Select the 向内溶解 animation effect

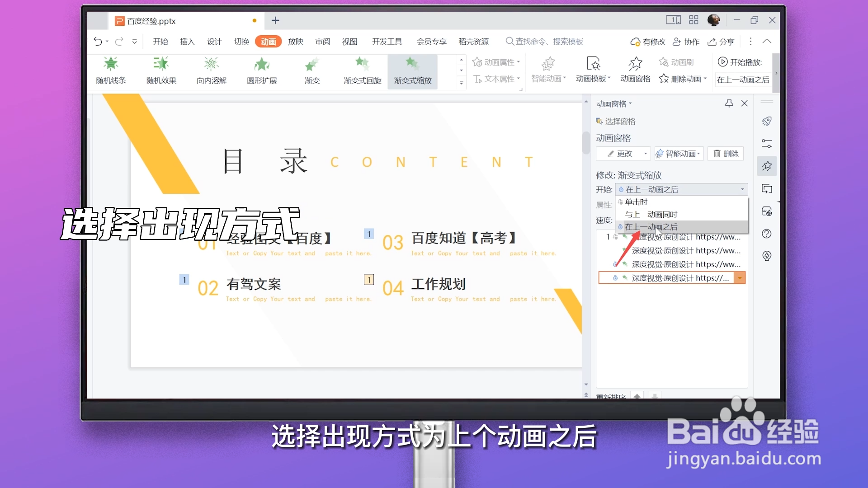[211, 71]
